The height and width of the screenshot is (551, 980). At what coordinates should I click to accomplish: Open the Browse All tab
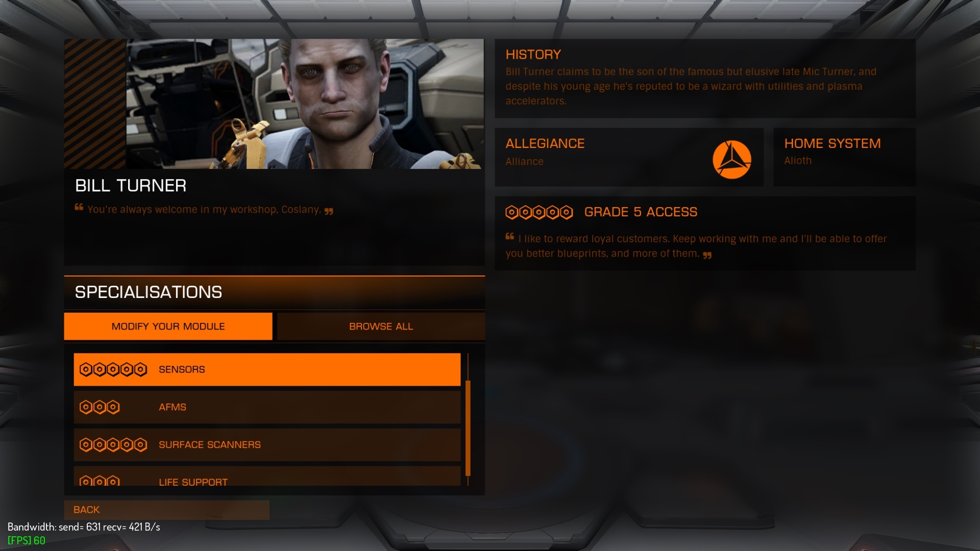coord(381,327)
